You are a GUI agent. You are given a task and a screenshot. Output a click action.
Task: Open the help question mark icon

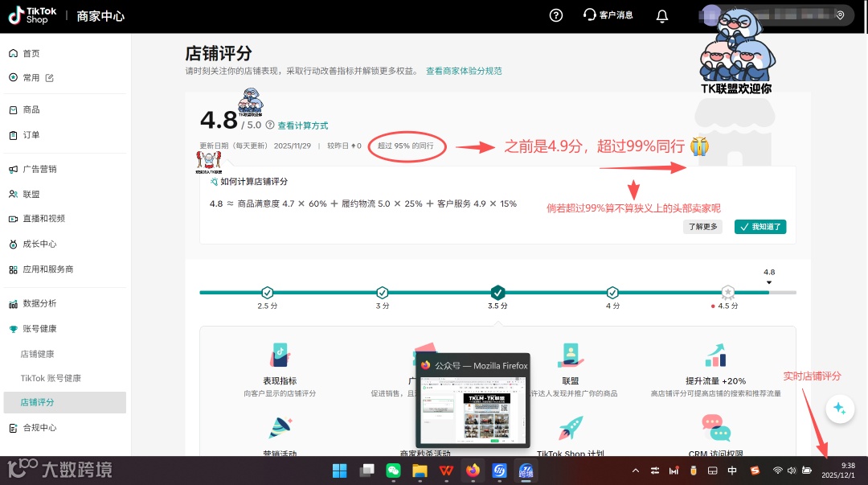click(x=556, y=15)
